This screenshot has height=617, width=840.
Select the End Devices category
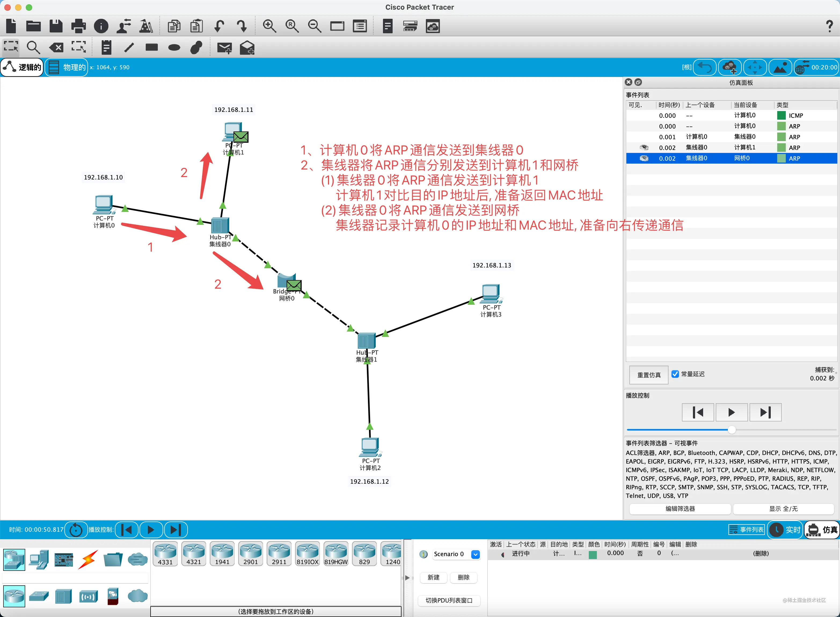39,560
